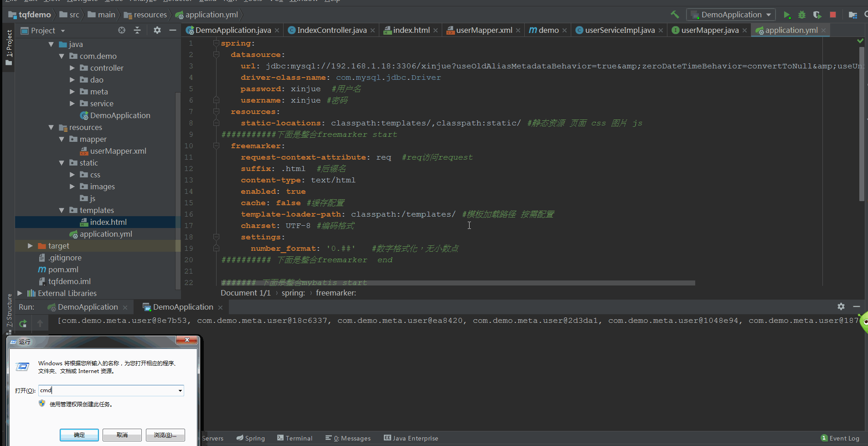Click the freemarker: breadcrumb below editor
868x446 pixels.
(336, 293)
